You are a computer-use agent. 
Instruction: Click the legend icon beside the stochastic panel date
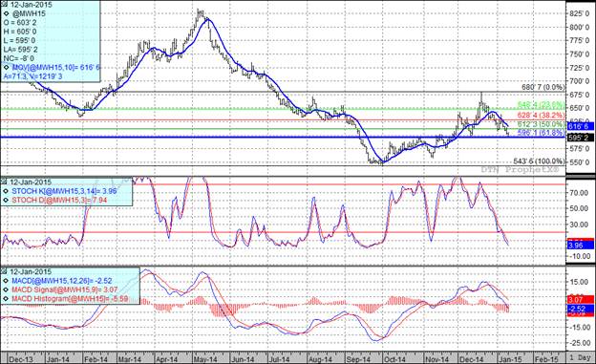click(x=4, y=182)
